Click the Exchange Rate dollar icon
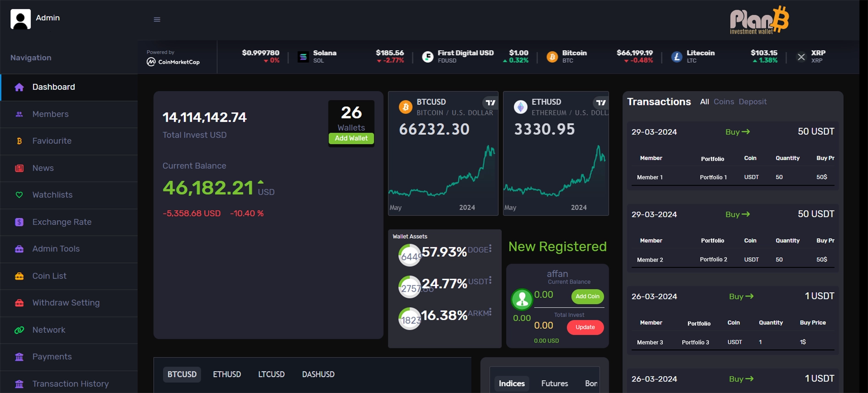The image size is (868, 393). point(19,222)
